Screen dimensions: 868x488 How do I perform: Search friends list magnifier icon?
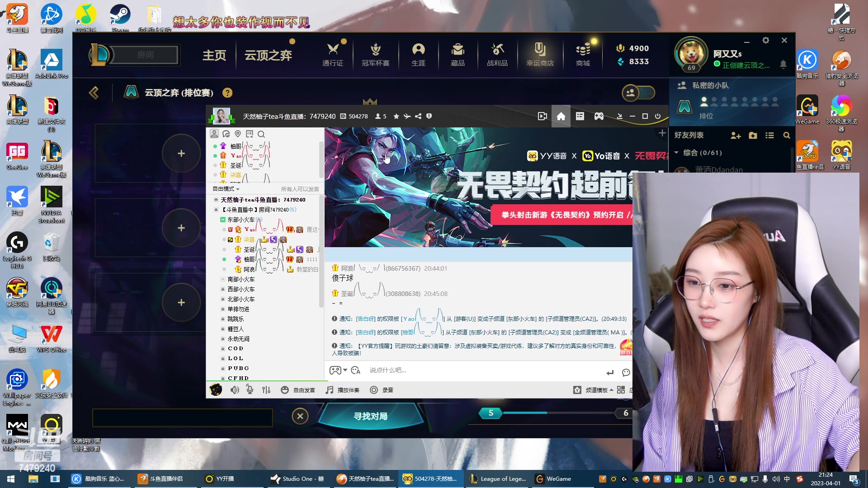tap(787, 135)
